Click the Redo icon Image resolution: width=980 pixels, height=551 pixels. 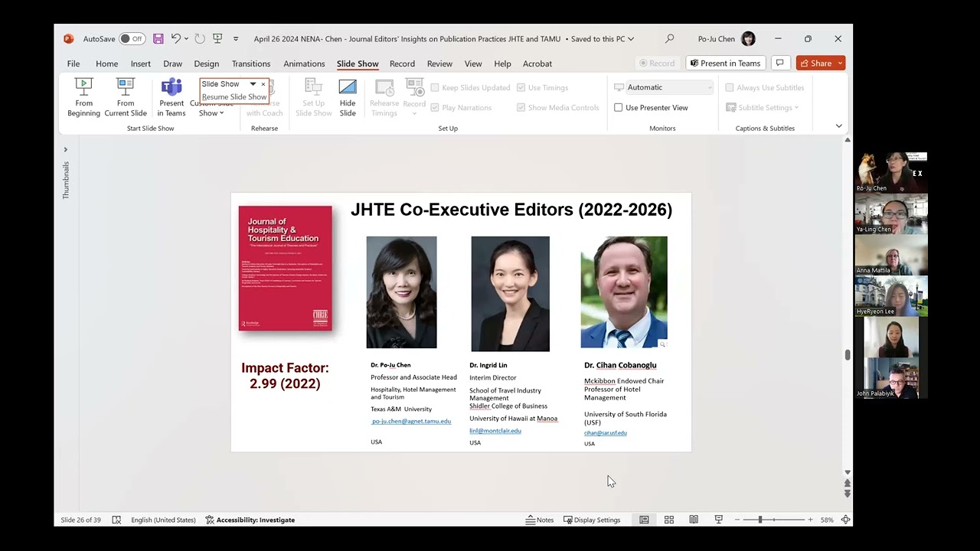point(199,38)
